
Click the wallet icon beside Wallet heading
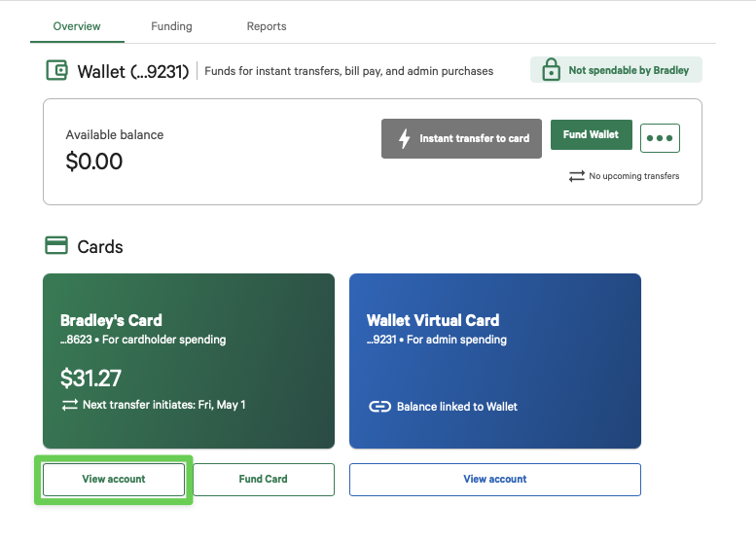pos(56,71)
